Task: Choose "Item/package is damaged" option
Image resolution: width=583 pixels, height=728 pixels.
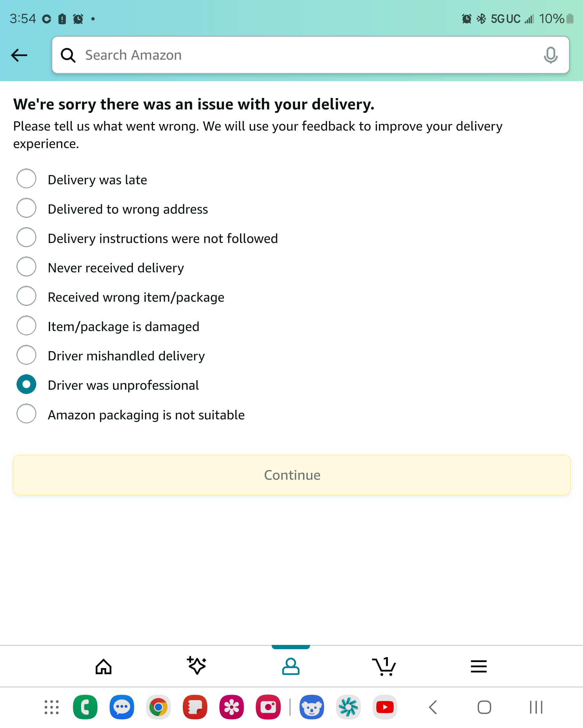Action: pos(26,325)
